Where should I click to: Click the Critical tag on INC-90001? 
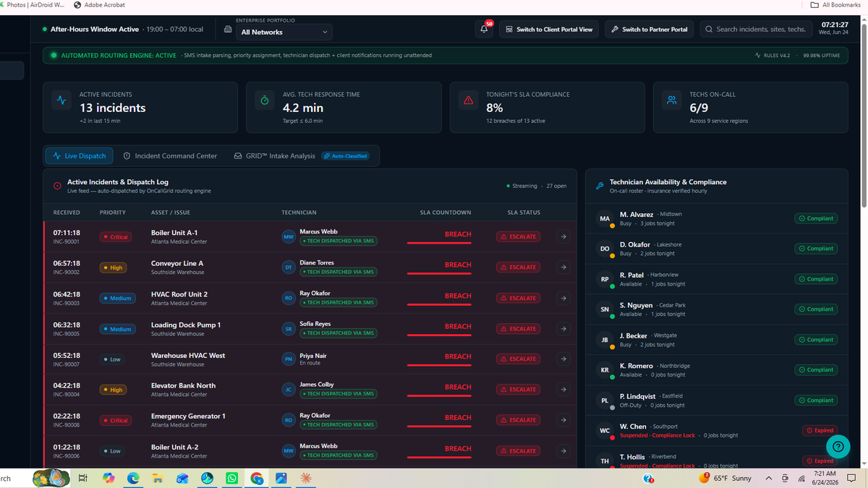[115, 237]
